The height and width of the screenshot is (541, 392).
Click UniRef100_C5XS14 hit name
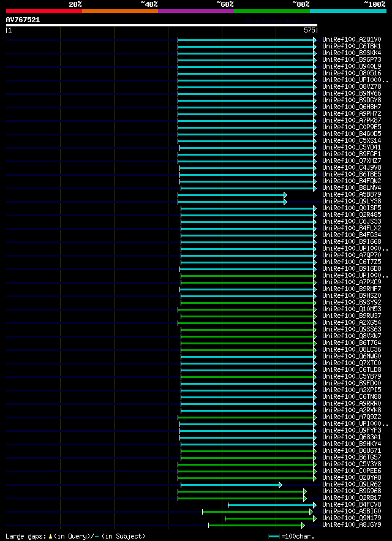click(x=352, y=141)
